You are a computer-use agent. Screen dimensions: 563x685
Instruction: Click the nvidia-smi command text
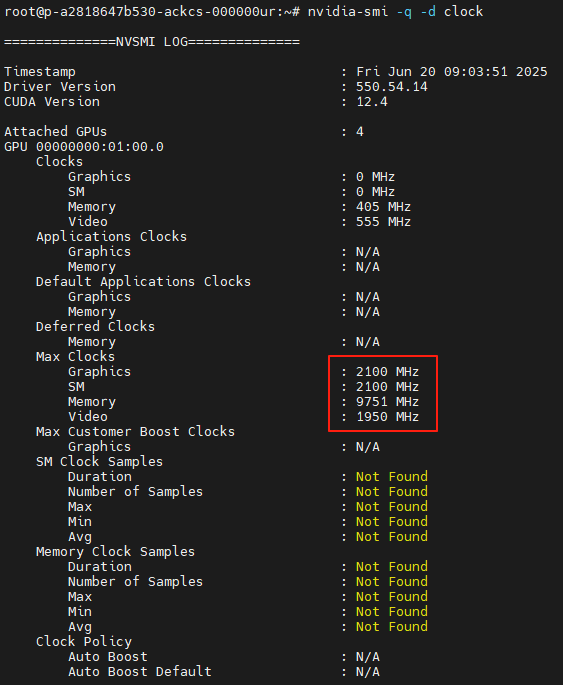tap(395, 11)
